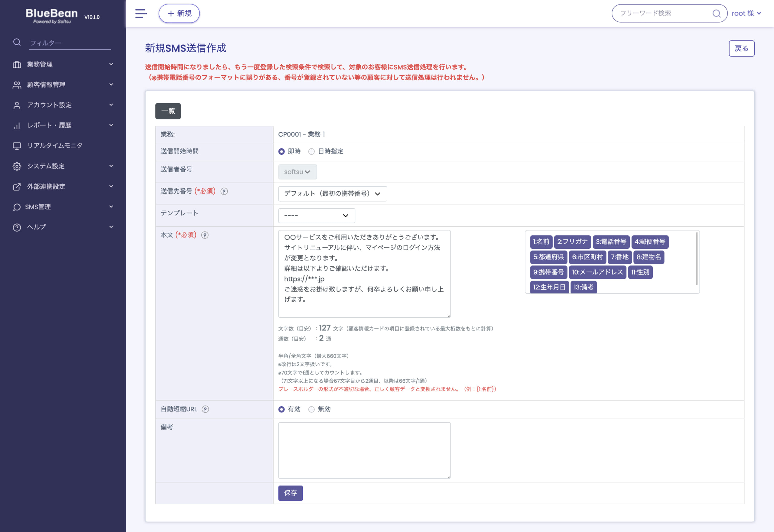
Task: Insert the 3:電話番号 placeholder tag
Action: click(611, 242)
